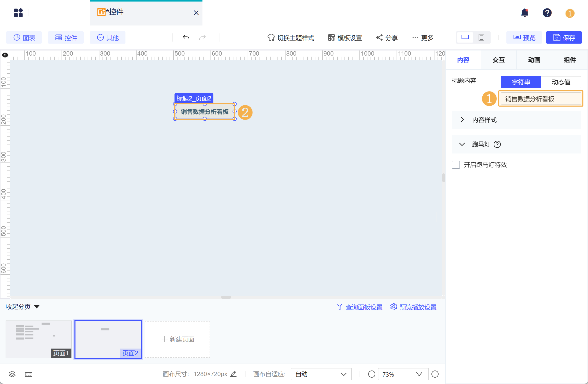Switch to the 交互 tab
Image resolution: width=588 pixels, height=384 pixels.
498,60
